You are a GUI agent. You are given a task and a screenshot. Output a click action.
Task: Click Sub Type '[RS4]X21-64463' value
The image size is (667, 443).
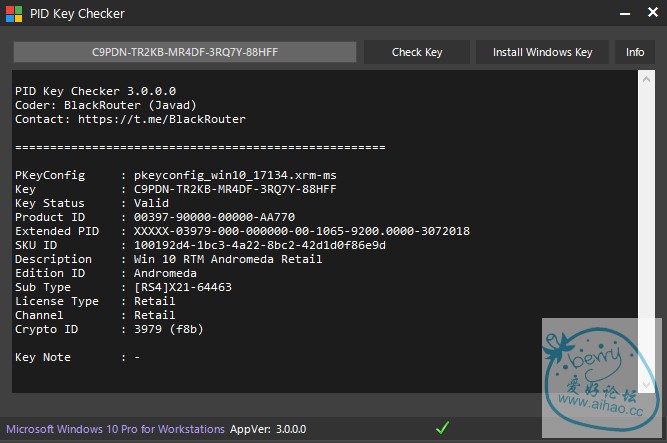coord(183,287)
